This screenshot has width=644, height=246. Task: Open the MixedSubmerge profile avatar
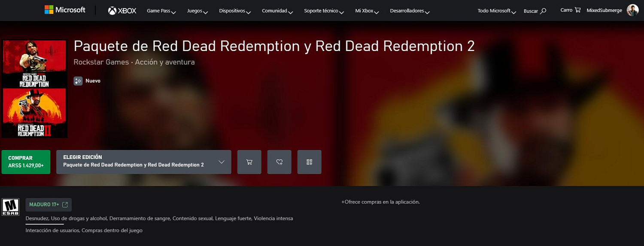(x=632, y=10)
